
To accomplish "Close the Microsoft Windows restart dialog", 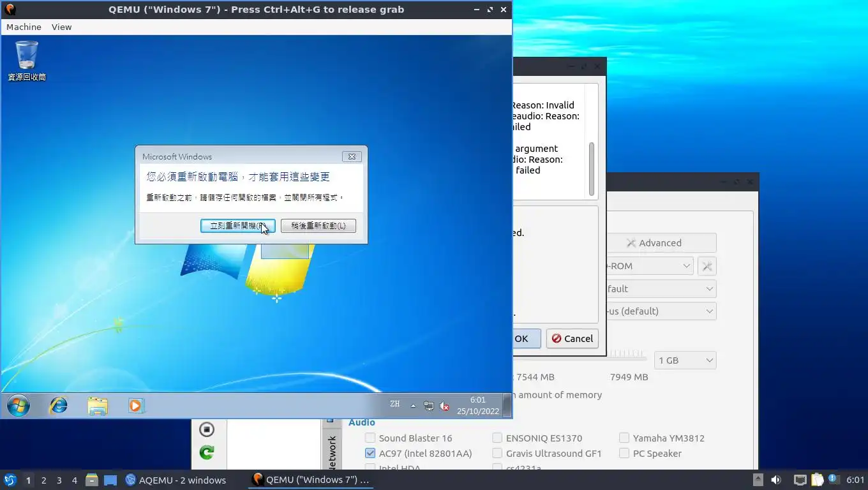I will pyautogui.click(x=352, y=156).
